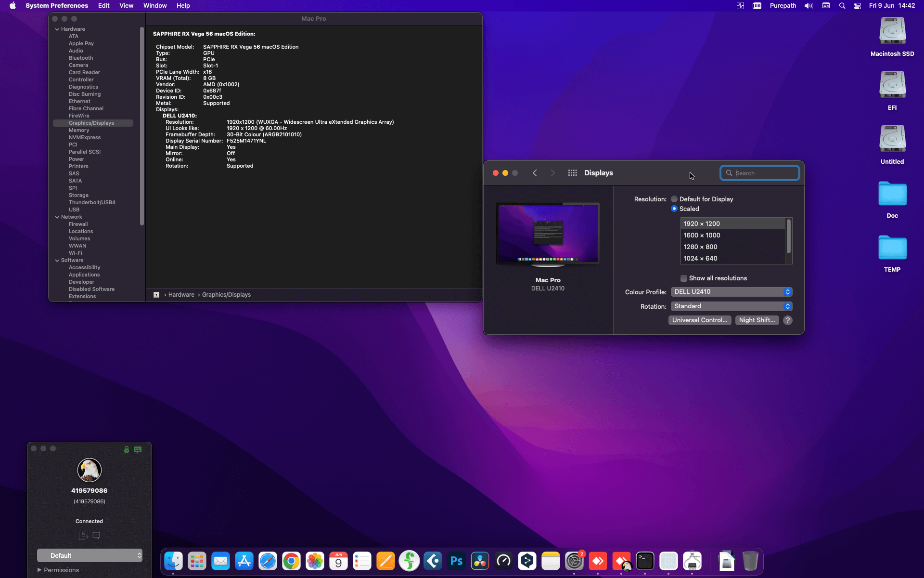Click the Show All grid icon in Displays
Image resolution: width=924 pixels, height=578 pixels.
572,173
